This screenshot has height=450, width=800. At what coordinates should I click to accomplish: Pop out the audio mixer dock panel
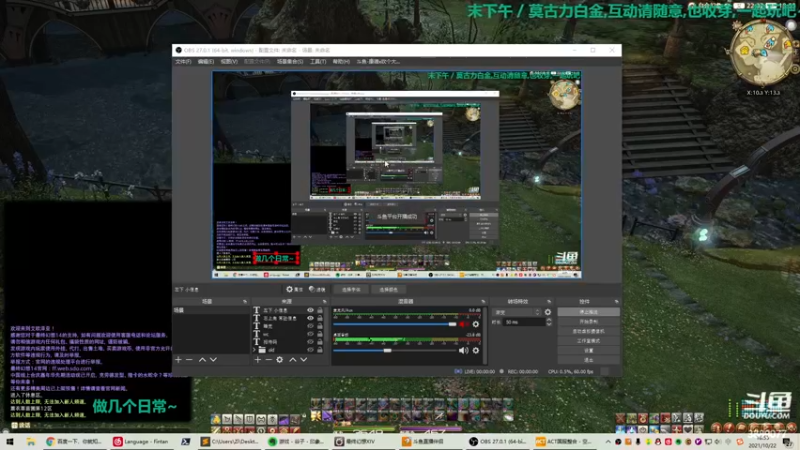coord(483,302)
